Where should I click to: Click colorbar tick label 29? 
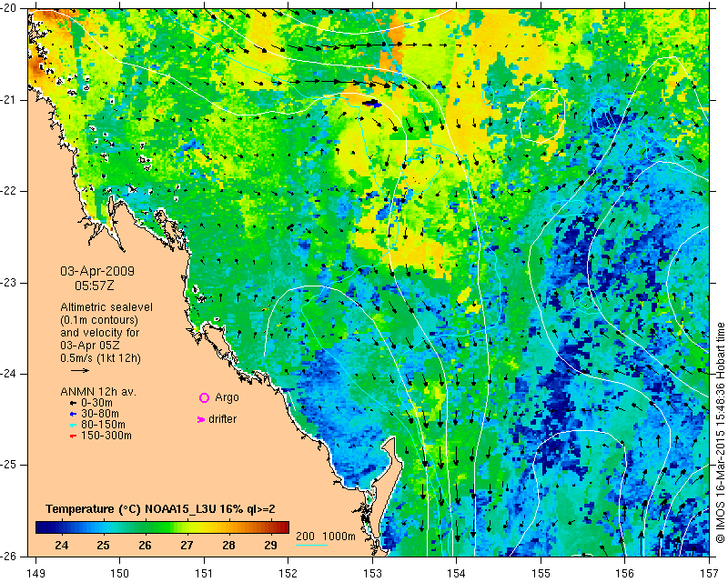270,546
